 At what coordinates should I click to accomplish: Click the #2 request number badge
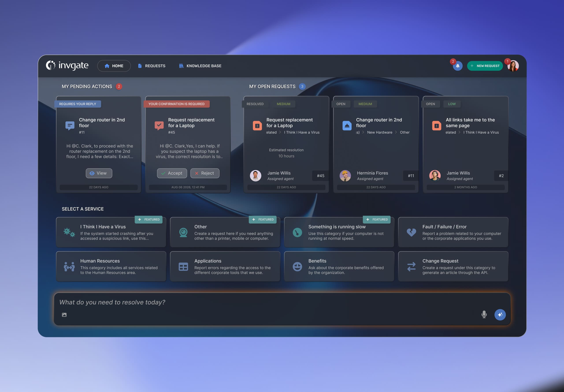pos(501,176)
